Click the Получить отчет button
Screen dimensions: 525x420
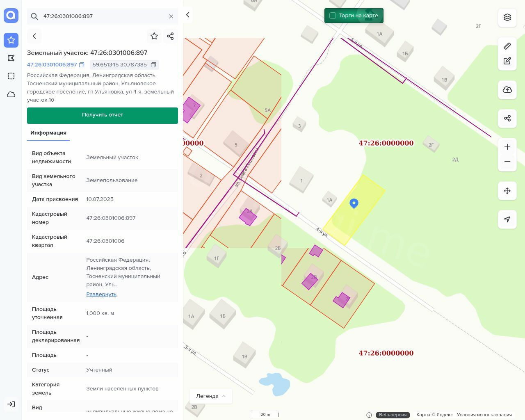point(103,115)
